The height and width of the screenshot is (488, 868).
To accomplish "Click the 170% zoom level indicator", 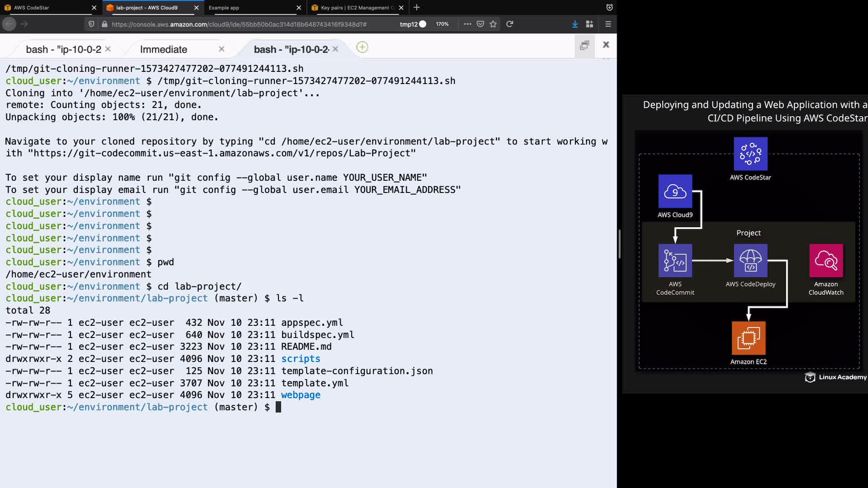I will [x=442, y=24].
